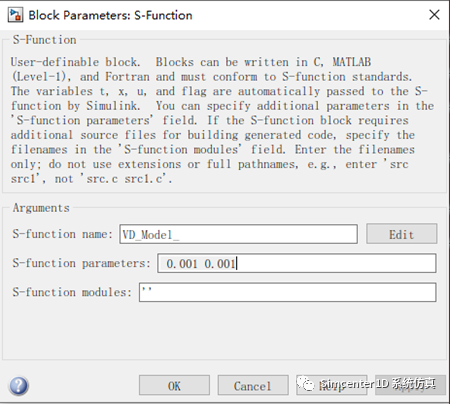Click the 'Arguments' group heading
Viewport: 450px width, 404px height.
click(41, 208)
